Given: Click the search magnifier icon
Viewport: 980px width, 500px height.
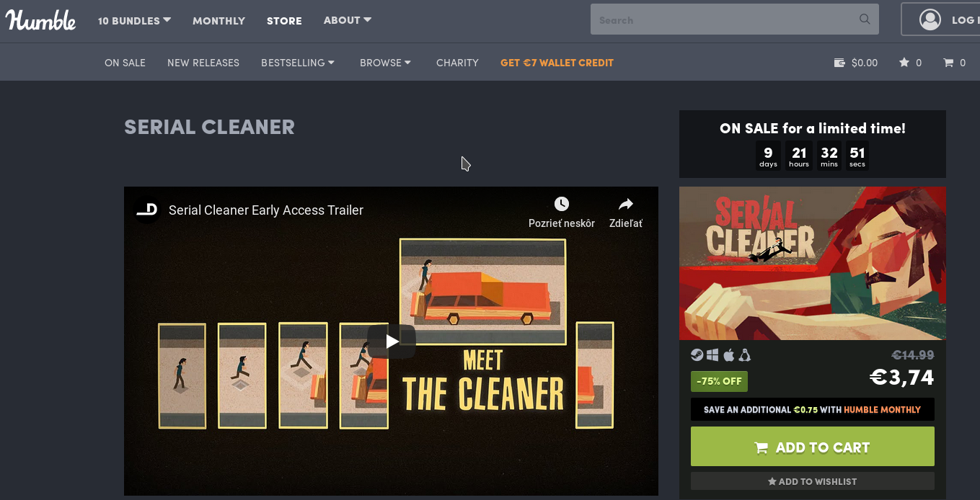Looking at the screenshot, I should (865, 19).
